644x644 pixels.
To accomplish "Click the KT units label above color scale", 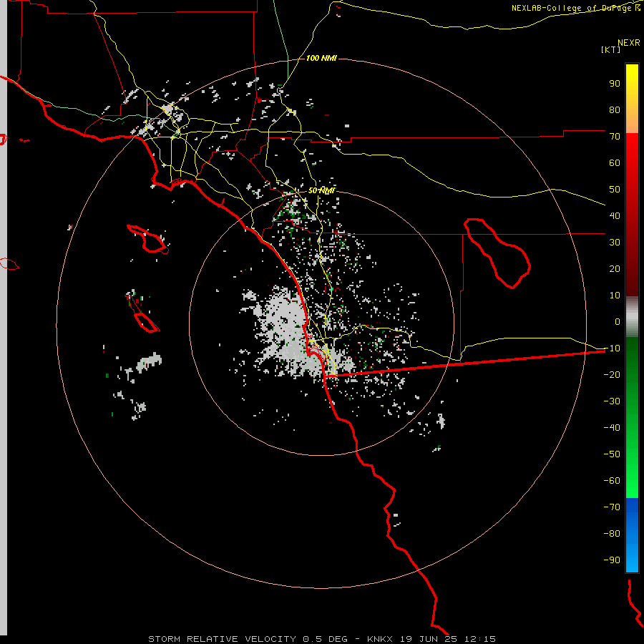I will tap(611, 49).
